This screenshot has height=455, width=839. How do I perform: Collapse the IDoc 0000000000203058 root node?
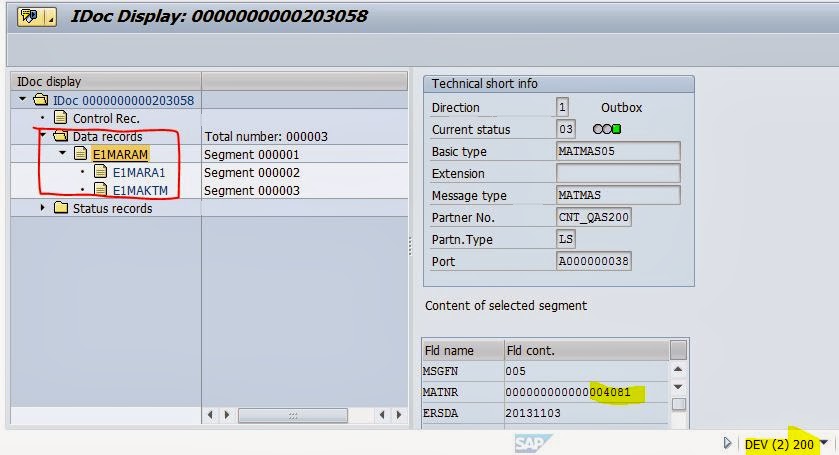click(23, 100)
